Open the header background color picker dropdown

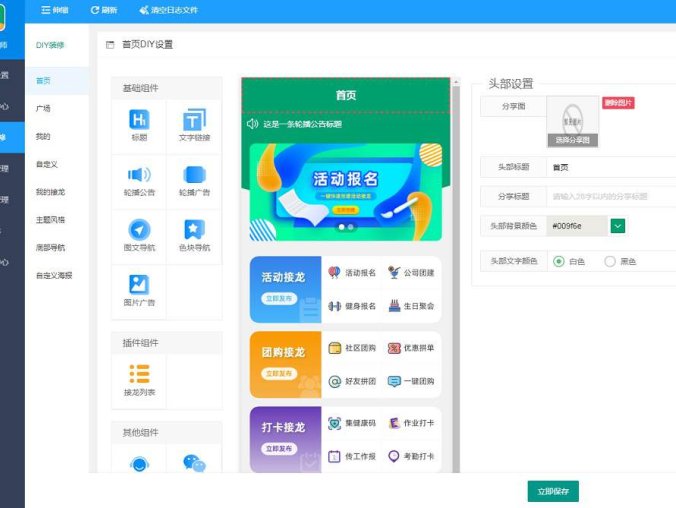point(618,226)
